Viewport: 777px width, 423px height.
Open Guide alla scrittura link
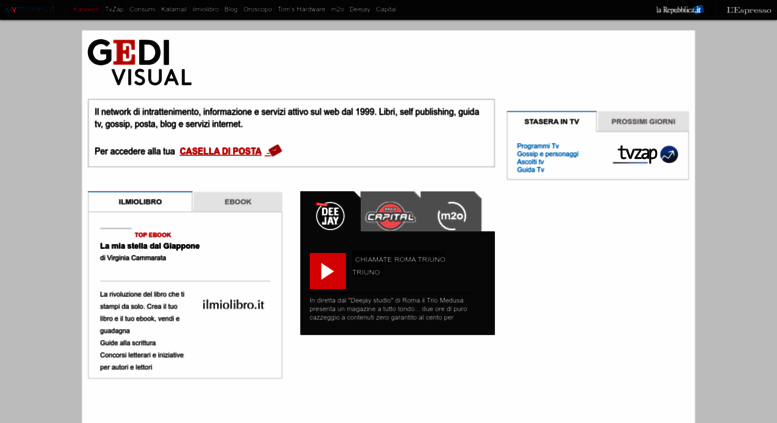click(128, 343)
